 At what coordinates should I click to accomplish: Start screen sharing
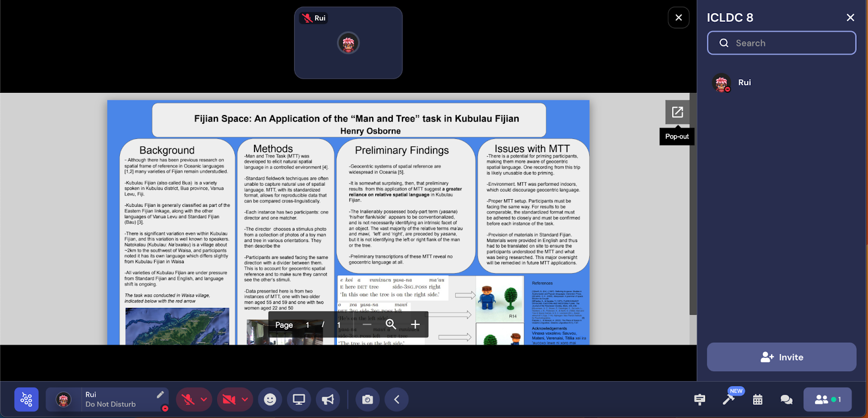[299, 400]
